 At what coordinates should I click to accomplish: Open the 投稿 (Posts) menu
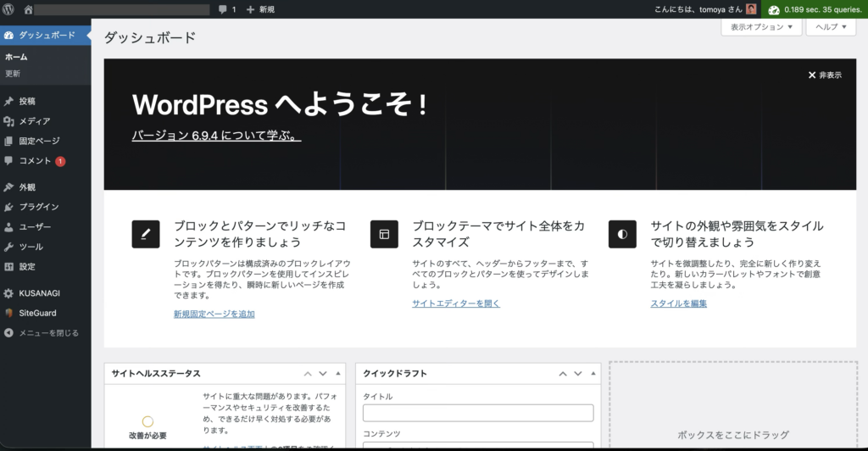point(27,101)
